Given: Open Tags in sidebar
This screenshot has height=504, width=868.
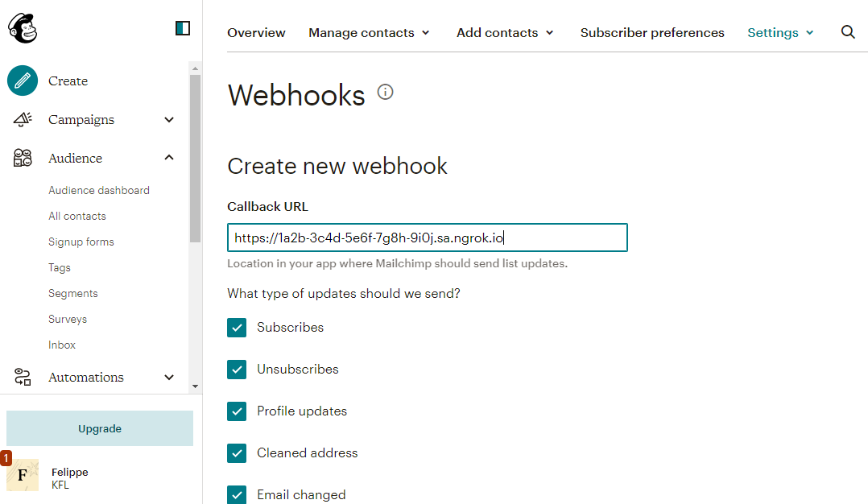Looking at the screenshot, I should [x=60, y=268].
